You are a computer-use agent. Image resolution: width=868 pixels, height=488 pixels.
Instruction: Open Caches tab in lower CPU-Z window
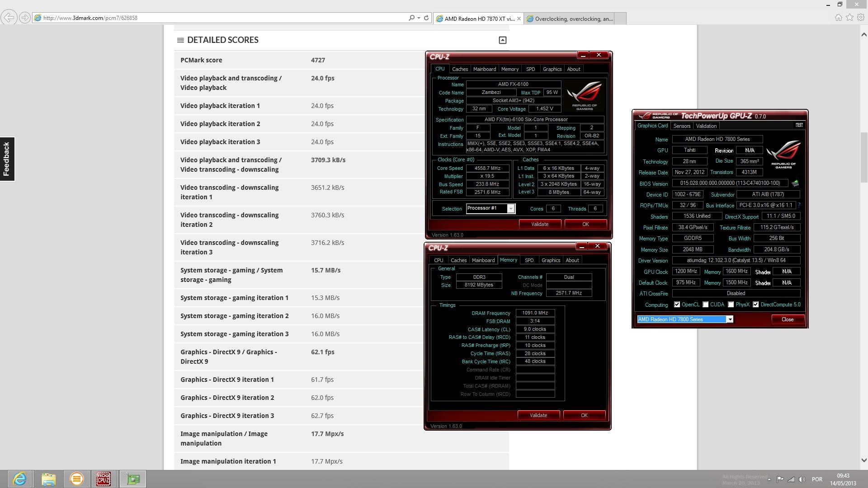[x=458, y=260]
